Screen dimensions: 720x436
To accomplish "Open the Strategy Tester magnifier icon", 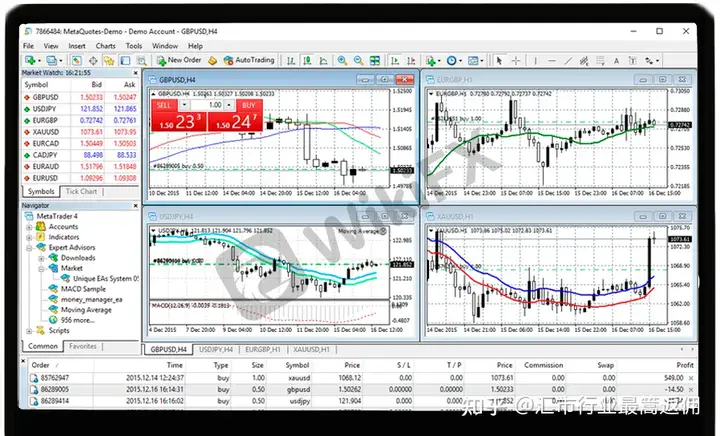I will point(141,60).
